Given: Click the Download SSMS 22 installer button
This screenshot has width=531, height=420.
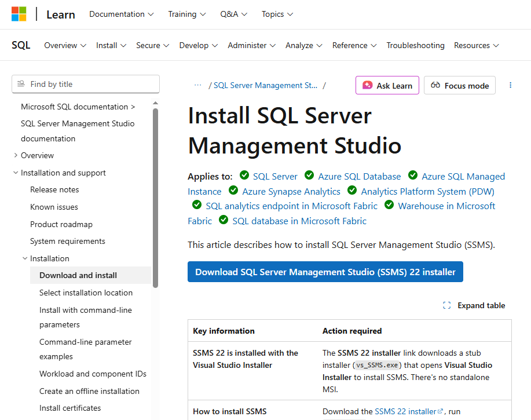Looking at the screenshot, I should (325, 272).
